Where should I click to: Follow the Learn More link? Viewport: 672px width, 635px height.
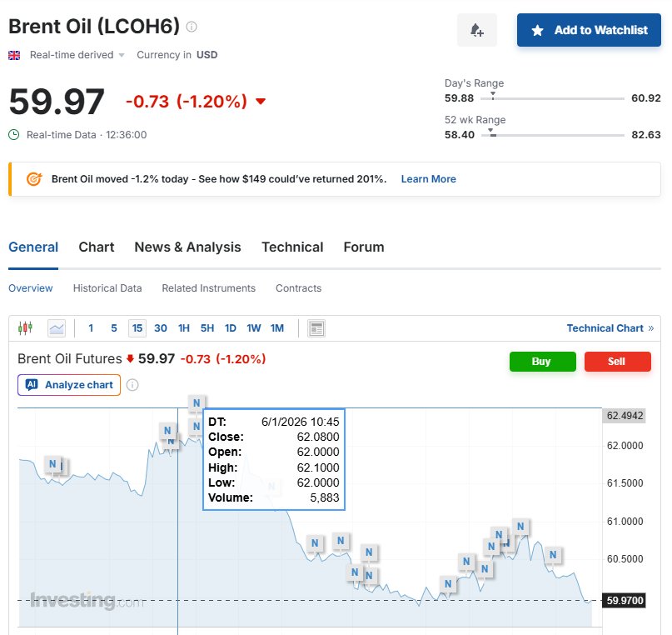click(428, 178)
